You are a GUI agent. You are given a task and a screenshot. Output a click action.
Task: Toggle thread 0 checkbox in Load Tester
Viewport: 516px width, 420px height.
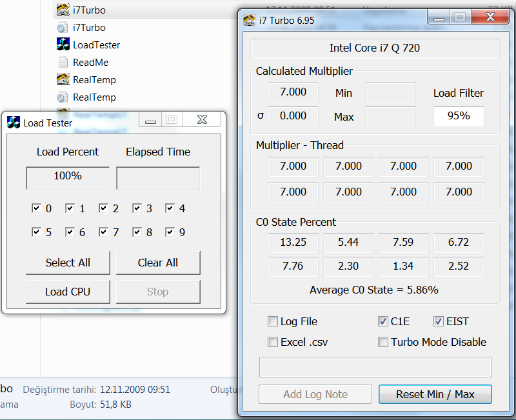point(36,208)
